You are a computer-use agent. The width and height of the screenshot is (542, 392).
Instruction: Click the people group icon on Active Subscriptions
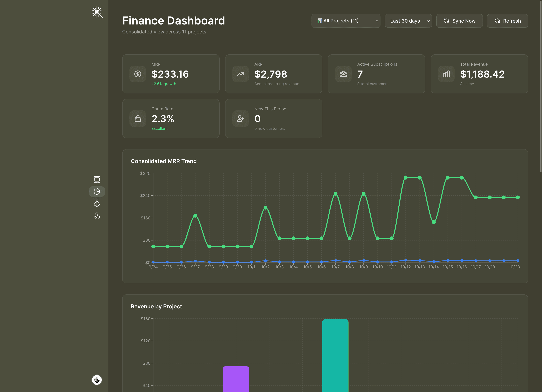(343, 74)
